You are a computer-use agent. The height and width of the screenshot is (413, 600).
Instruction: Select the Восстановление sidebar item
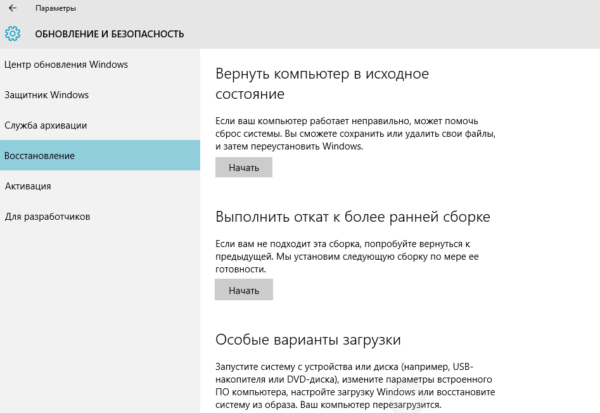(100, 155)
